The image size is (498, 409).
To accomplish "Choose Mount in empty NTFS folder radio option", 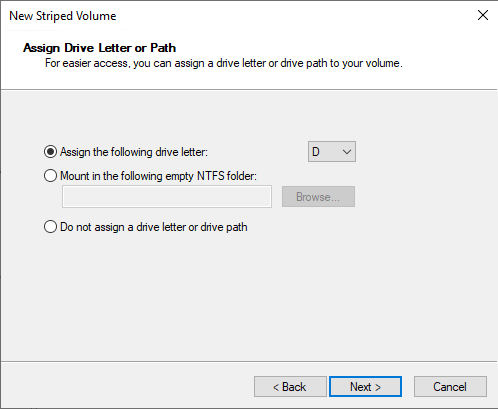I will [x=50, y=176].
